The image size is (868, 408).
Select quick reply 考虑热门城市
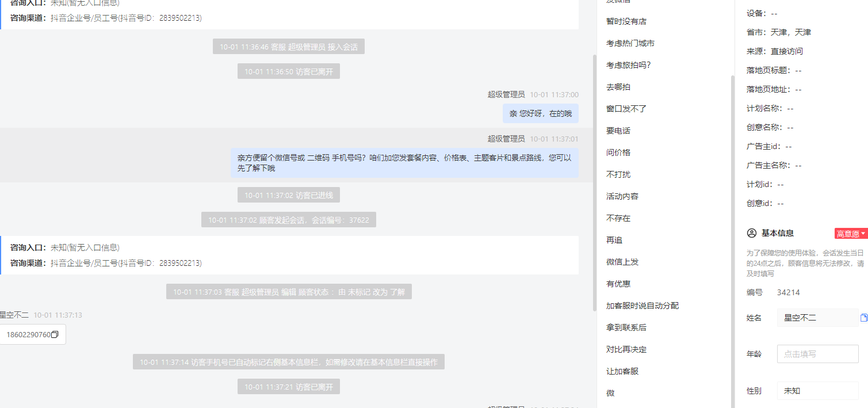[630, 43]
